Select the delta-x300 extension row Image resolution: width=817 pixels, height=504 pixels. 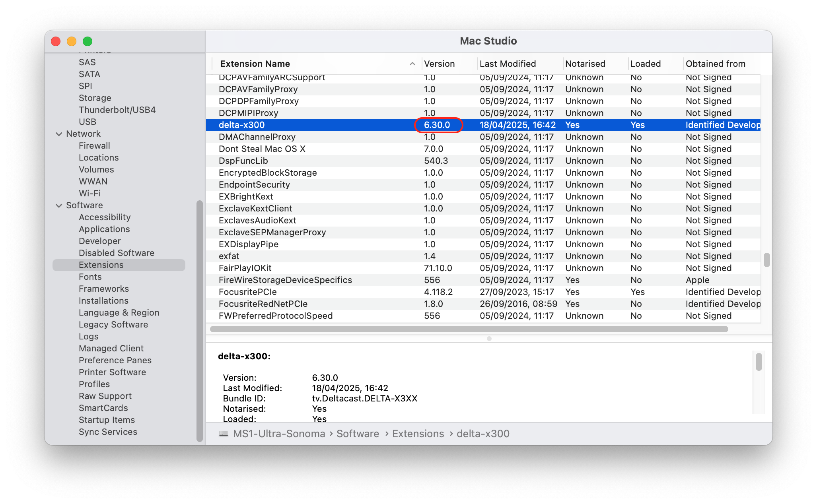click(483, 125)
